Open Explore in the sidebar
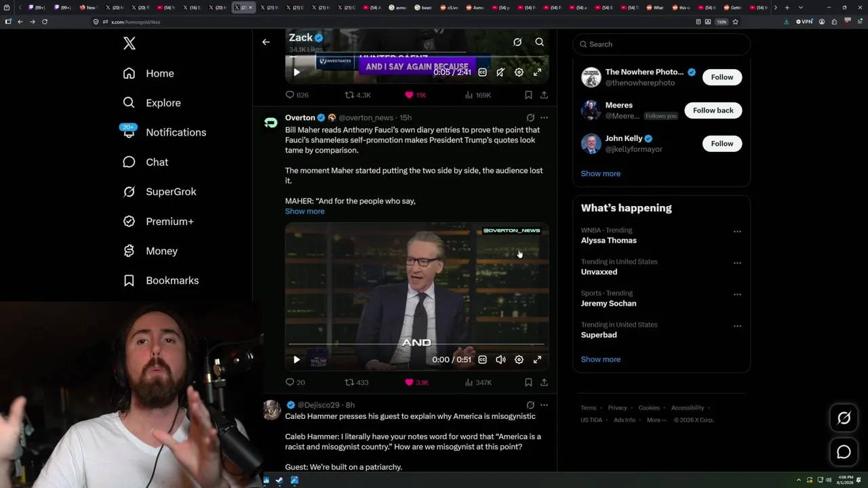The width and height of the screenshot is (868, 488). pos(152,103)
